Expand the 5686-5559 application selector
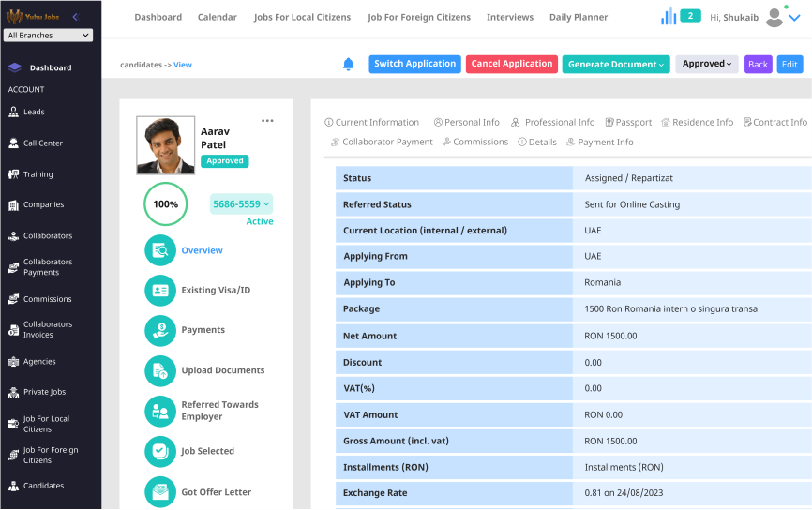 click(241, 203)
